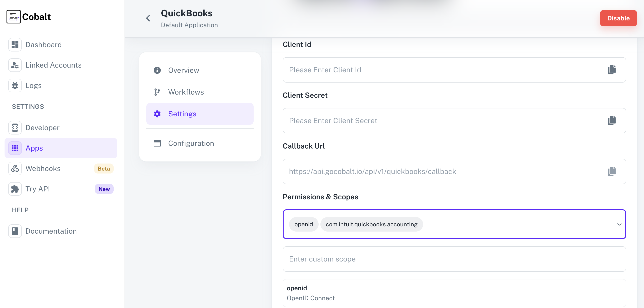
Task: Click the Cobalt logo
Action: 28,17
